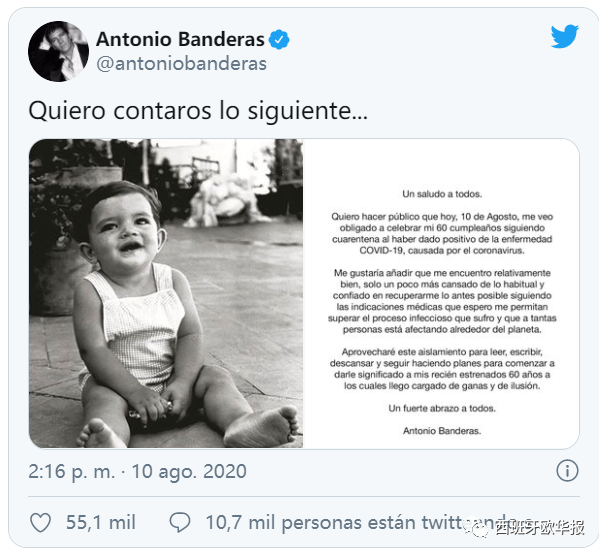Open Antonio Banderas profile picture
Image resolution: width=604 pixels, height=555 pixels.
[59, 51]
